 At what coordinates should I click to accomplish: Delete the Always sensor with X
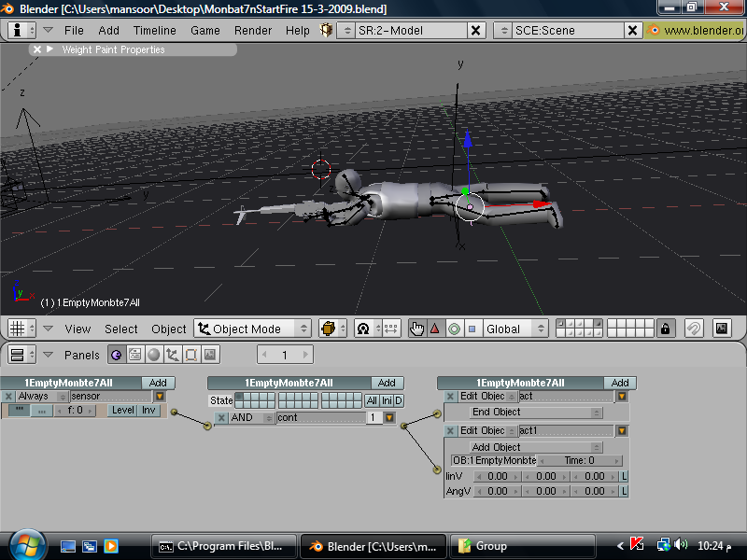[x=8, y=396]
